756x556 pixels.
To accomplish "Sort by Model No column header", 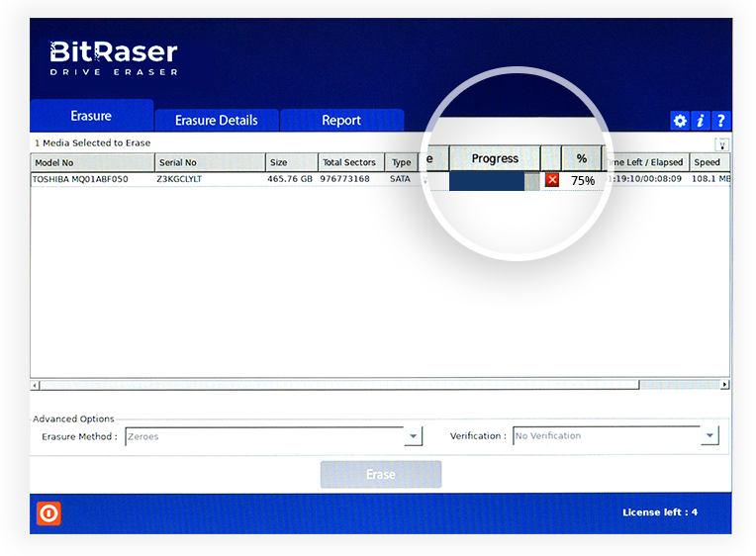I will click(x=93, y=162).
